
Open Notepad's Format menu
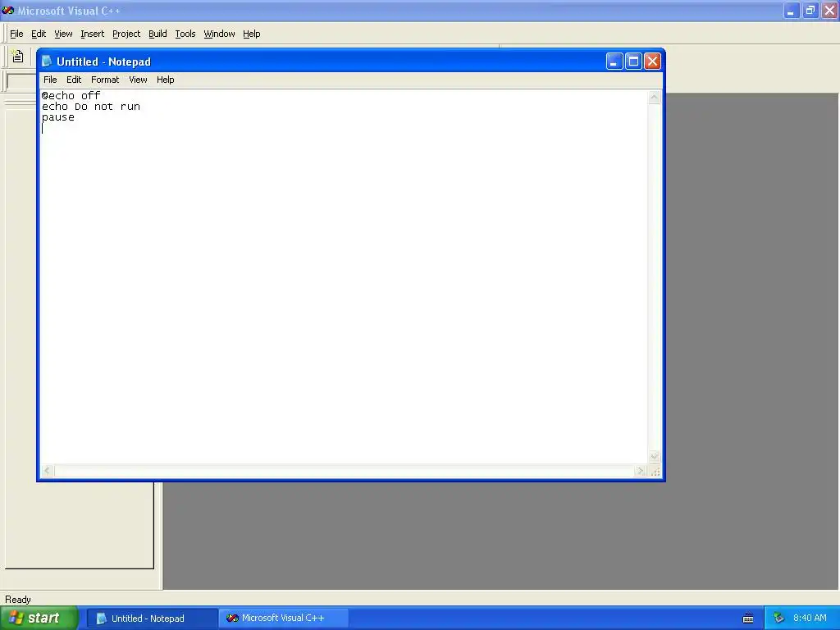[x=105, y=80]
